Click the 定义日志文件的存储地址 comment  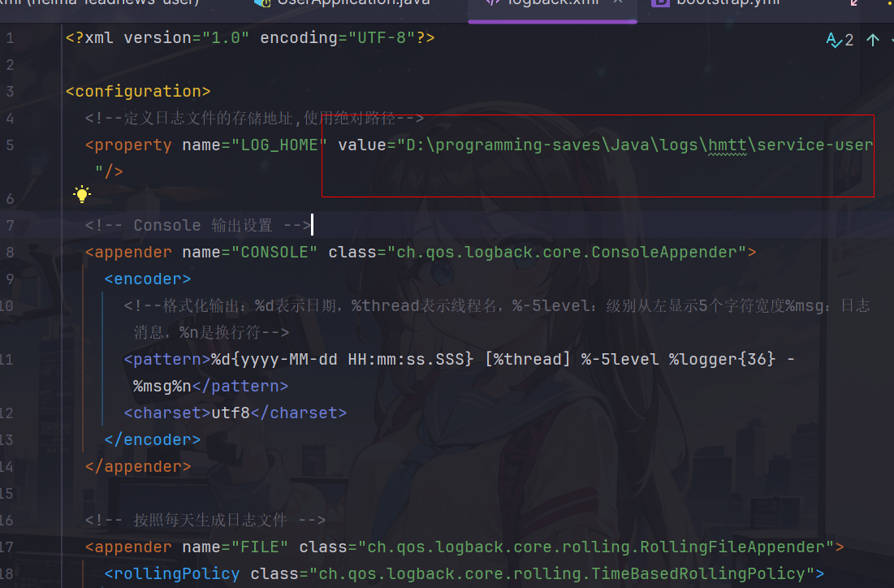tap(254, 119)
